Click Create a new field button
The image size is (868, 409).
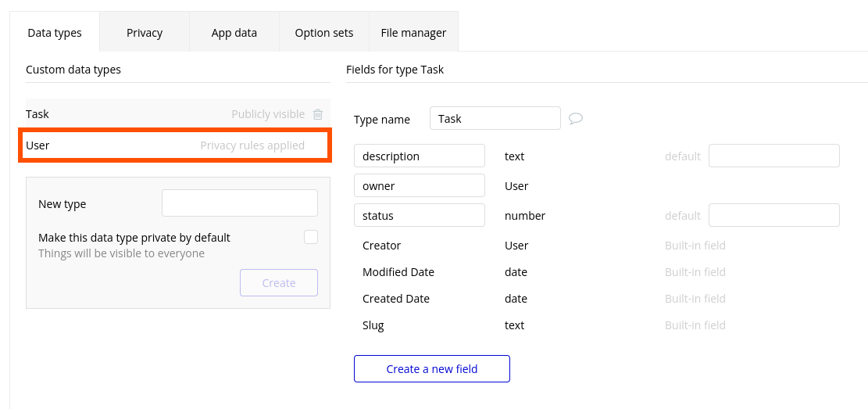432,369
